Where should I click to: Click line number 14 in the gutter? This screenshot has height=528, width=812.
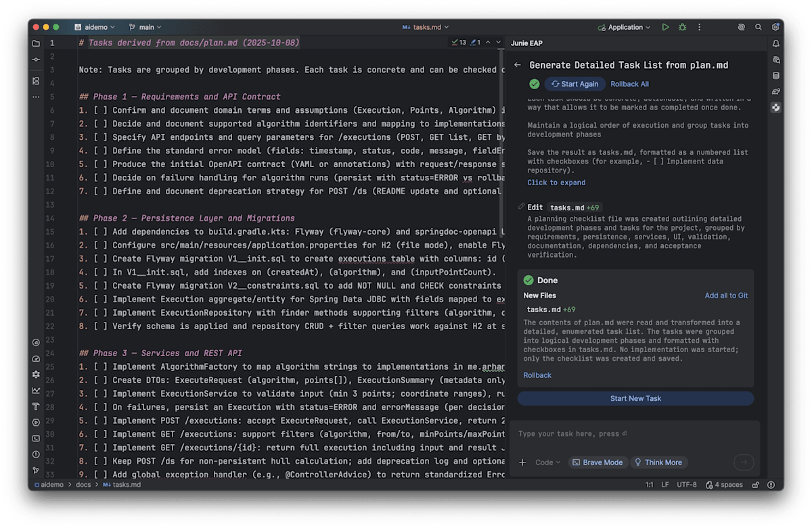pos(51,218)
